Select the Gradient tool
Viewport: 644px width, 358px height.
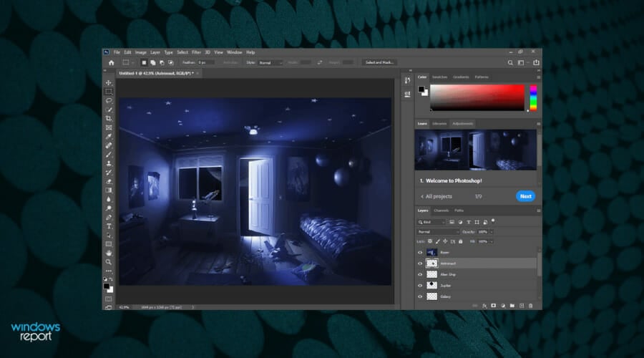(x=109, y=190)
